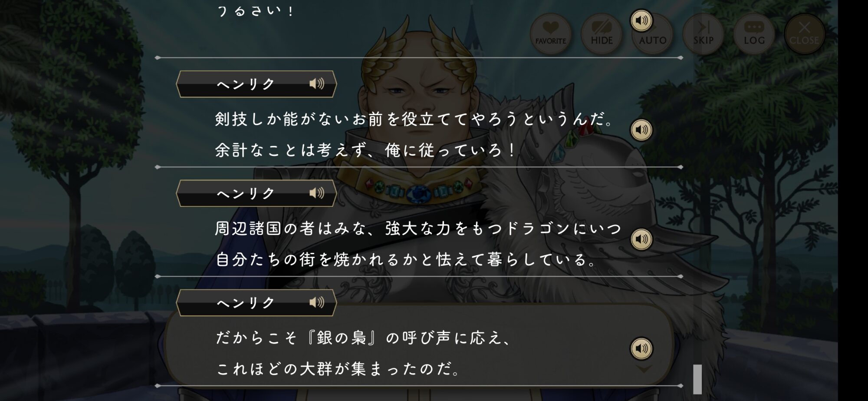Tap speaker icon in third ヘンリク name plate
Screen dimensions: 868x401
pos(317,302)
